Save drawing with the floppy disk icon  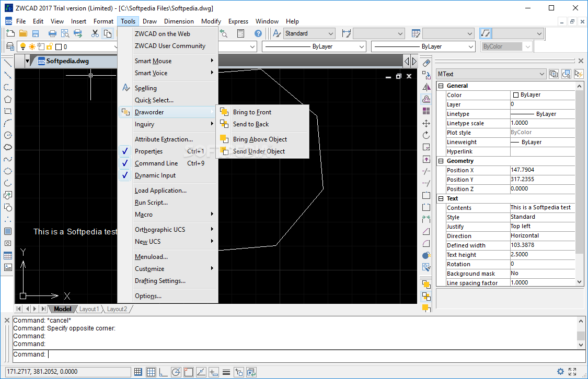(x=36, y=33)
